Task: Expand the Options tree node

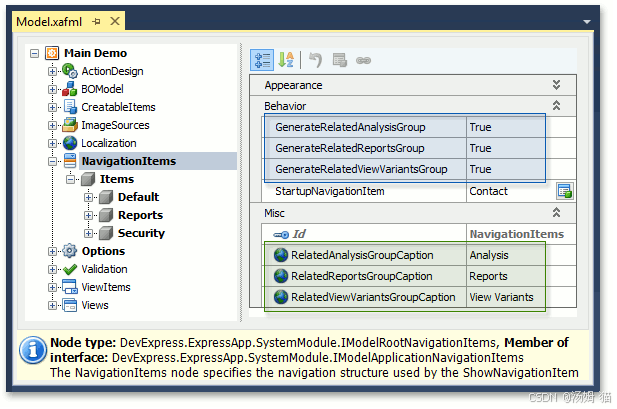Action: pyautogui.click(x=52, y=251)
